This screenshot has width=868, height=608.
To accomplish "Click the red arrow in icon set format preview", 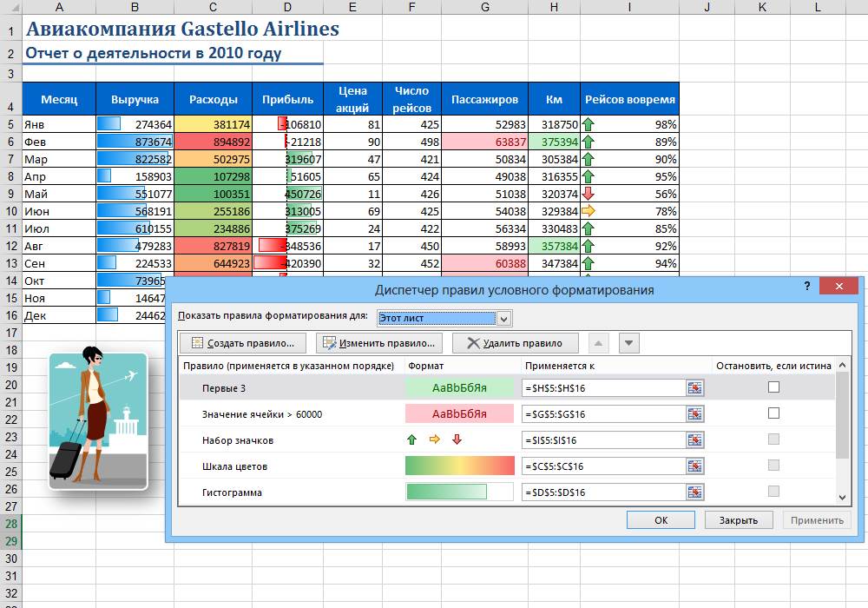I will point(457,439).
